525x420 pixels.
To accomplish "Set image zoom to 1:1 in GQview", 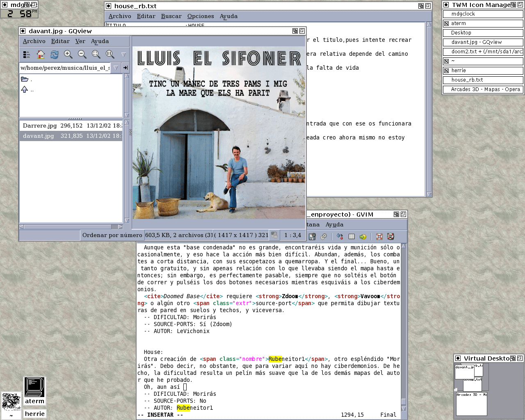I will (x=110, y=54).
